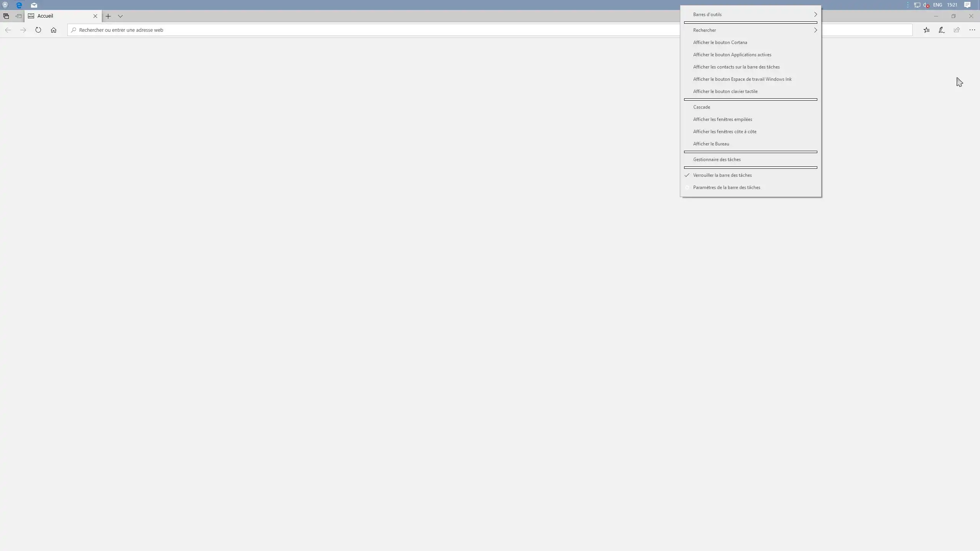980x551 pixels.
Task: Open Paramètres de la barre des tâches
Action: (x=726, y=187)
